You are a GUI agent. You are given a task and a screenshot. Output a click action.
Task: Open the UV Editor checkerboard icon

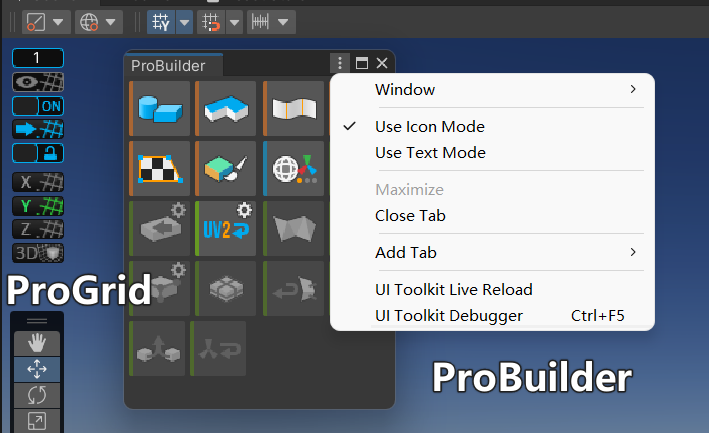click(160, 169)
